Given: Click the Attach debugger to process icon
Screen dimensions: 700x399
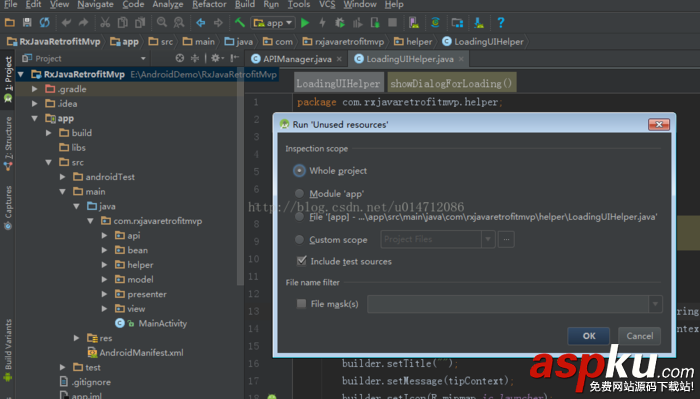Looking at the screenshot, I should tap(375, 22).
